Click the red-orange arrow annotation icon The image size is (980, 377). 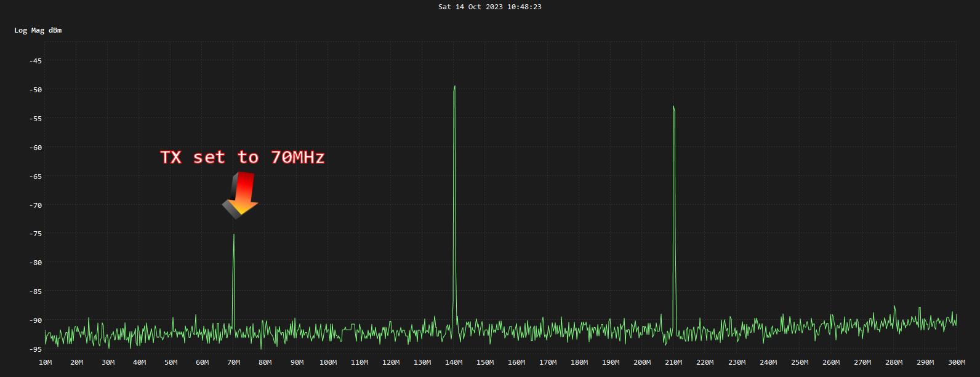(x=240, y=195)
